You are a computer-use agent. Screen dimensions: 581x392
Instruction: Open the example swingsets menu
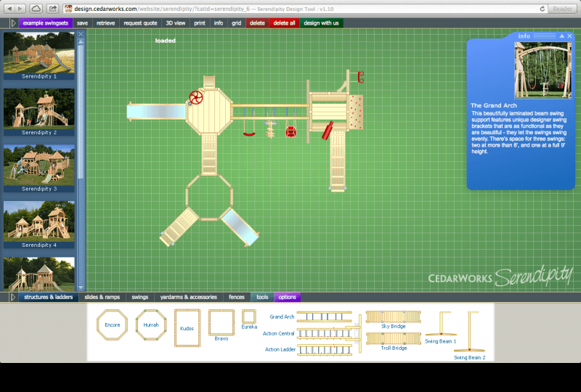pyautogui.click(x=46, y=23)
